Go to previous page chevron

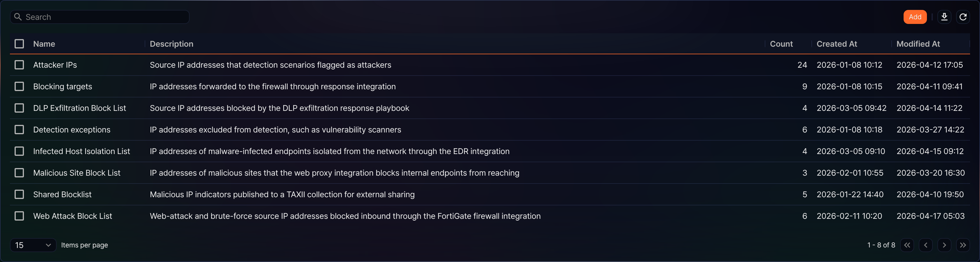coord(925,245)
